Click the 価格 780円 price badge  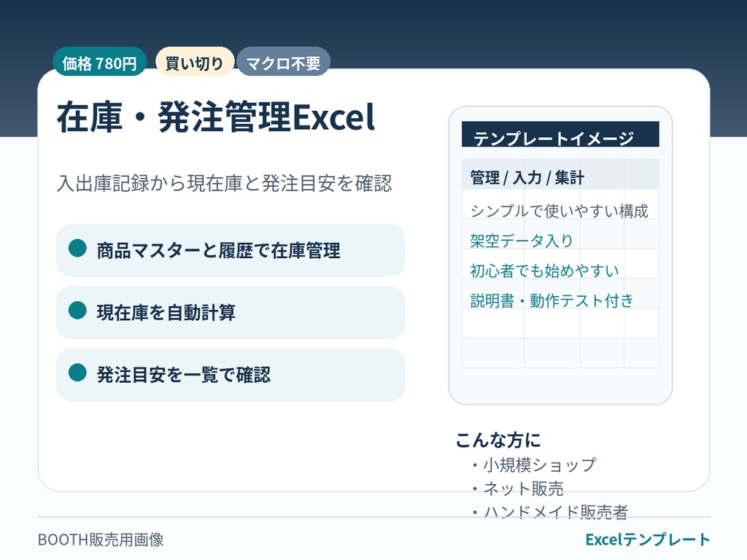click(99, 61)
